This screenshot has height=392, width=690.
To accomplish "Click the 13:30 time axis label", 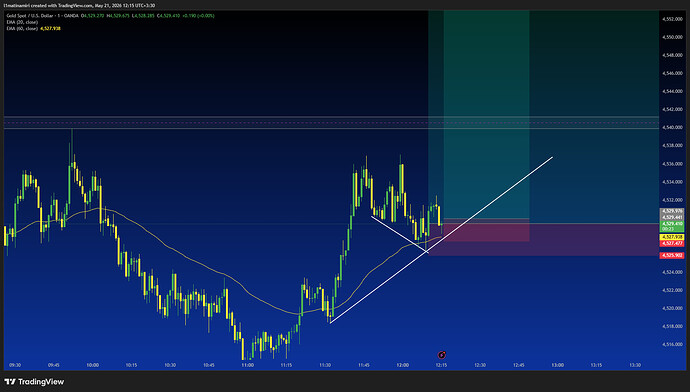I will 635,365.
